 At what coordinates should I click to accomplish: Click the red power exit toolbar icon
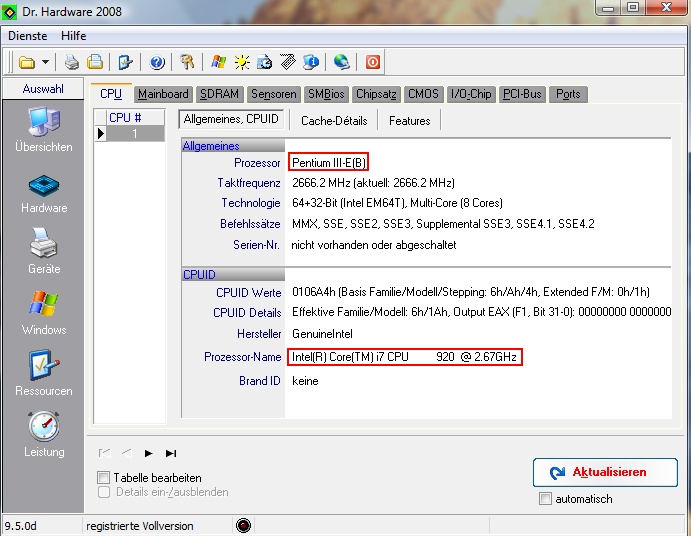pos(373,62)
